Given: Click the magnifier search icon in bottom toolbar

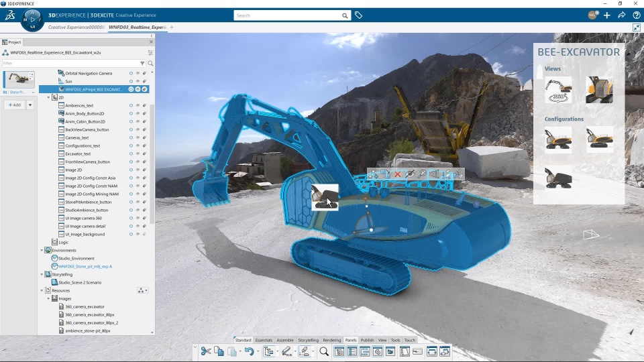Looking at the screenshot, I should click(324, 351).
